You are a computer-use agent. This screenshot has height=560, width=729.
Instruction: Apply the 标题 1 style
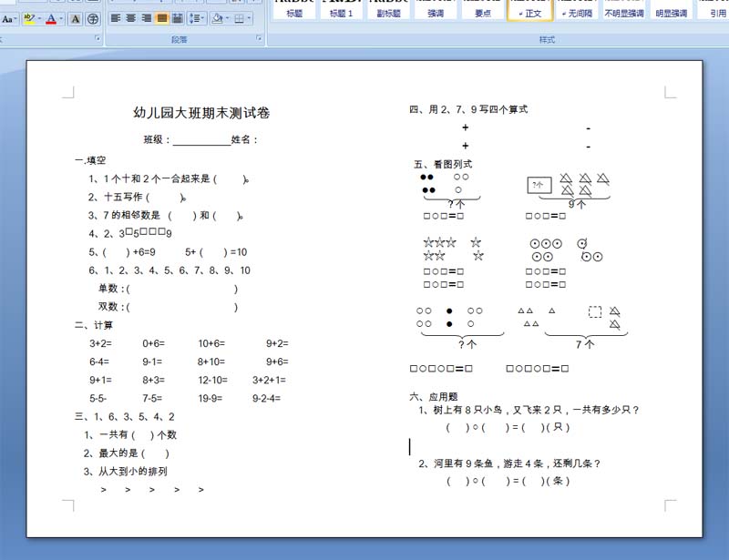pyautogui.click(x=341, y=10)
